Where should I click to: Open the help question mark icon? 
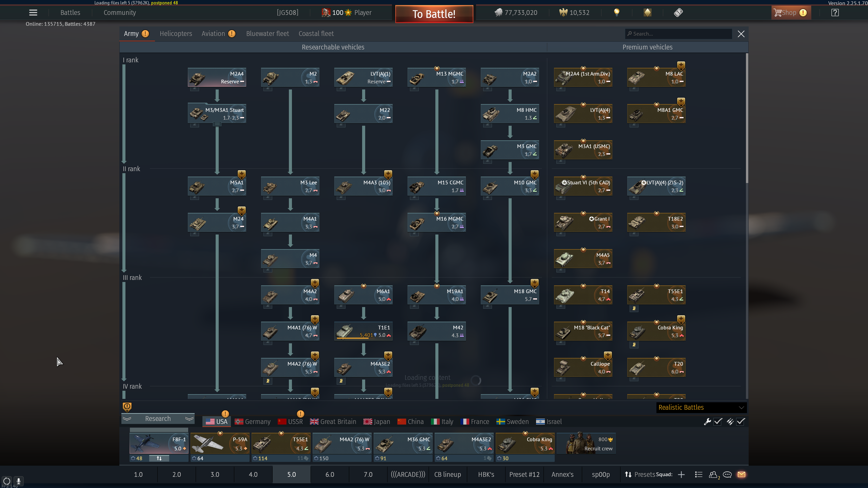click(835, 13)
